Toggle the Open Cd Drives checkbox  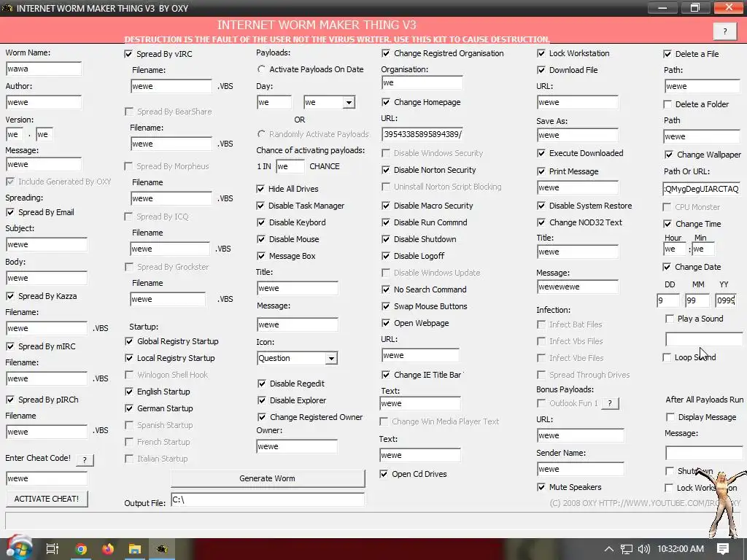coord(384,474)
